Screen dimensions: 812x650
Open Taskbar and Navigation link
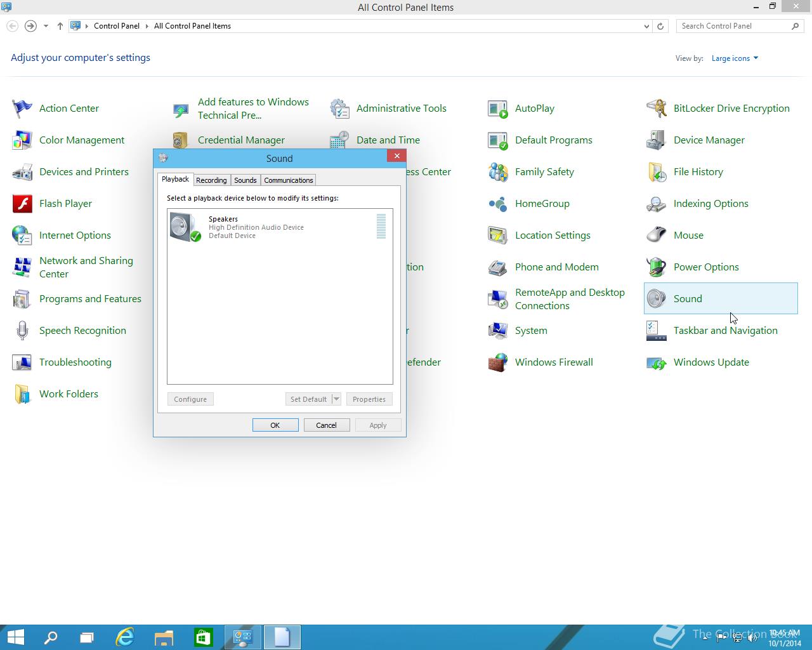coord(725,331)
